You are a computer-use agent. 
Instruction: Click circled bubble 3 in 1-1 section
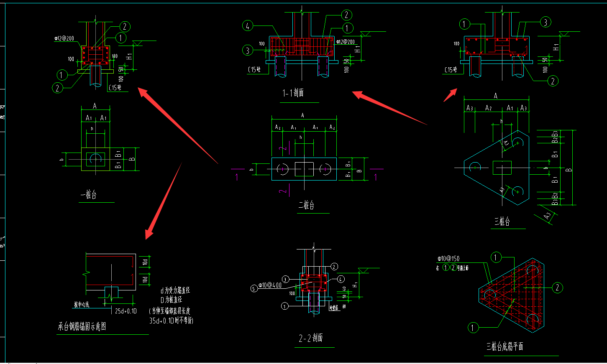point(248,51)
